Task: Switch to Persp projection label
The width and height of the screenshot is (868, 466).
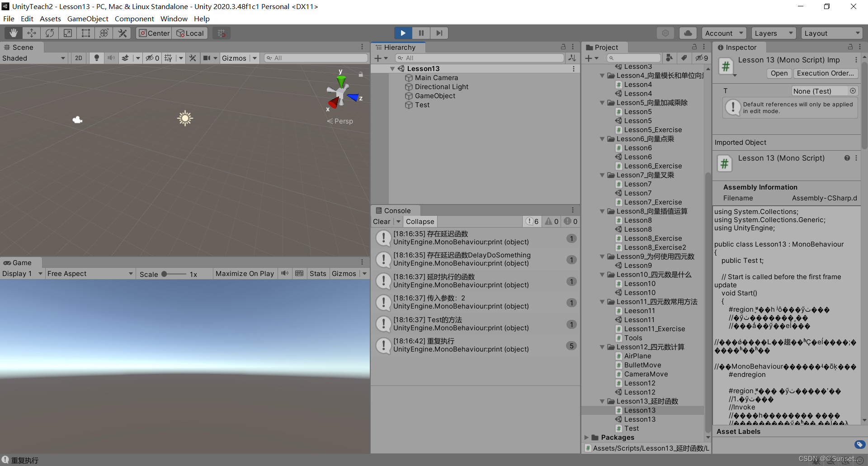Action: 340,121
